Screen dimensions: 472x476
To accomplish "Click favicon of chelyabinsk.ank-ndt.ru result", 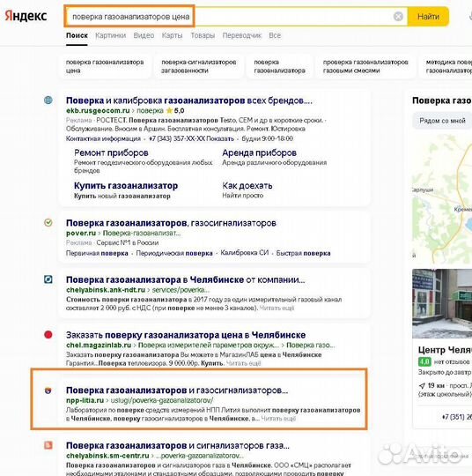I will (48, 279).
